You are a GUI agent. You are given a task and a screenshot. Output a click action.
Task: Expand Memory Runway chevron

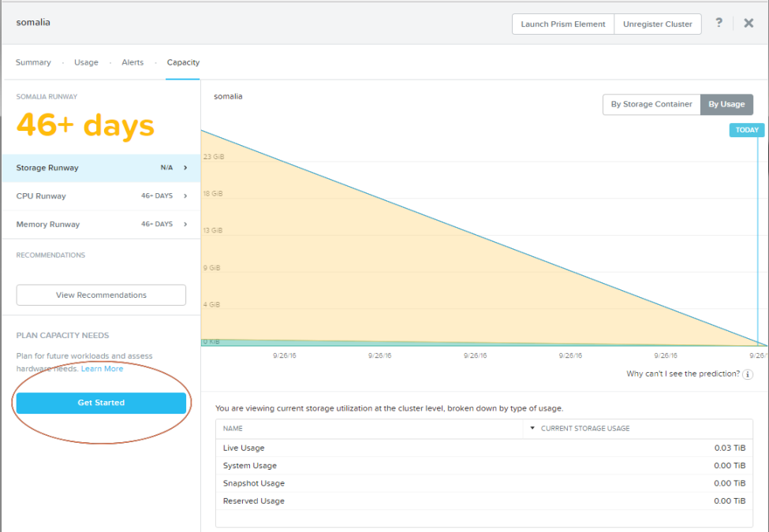185,225
